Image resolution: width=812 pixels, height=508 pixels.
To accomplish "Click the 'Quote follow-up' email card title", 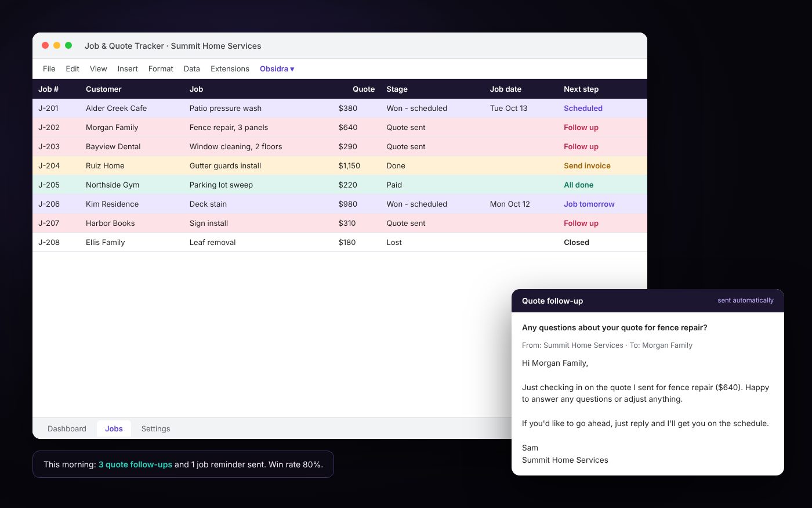I will [x=552, y=301].
